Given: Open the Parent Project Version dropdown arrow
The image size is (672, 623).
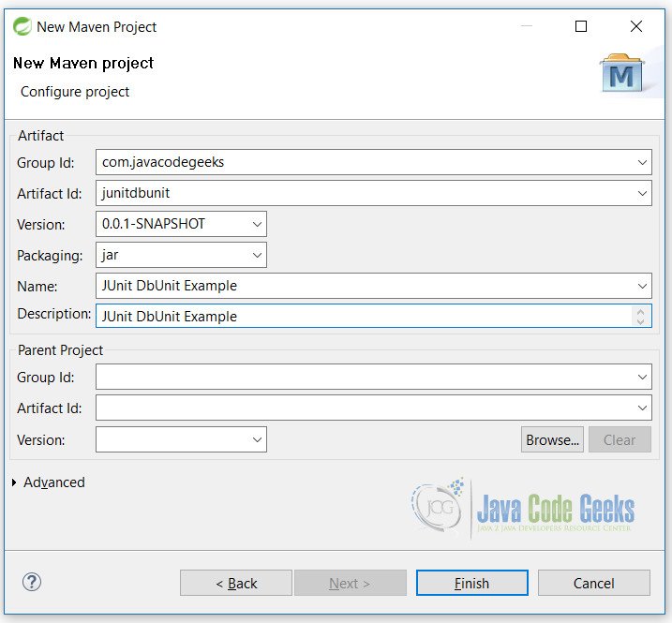Looking at the screenshot, I should 257,439.
